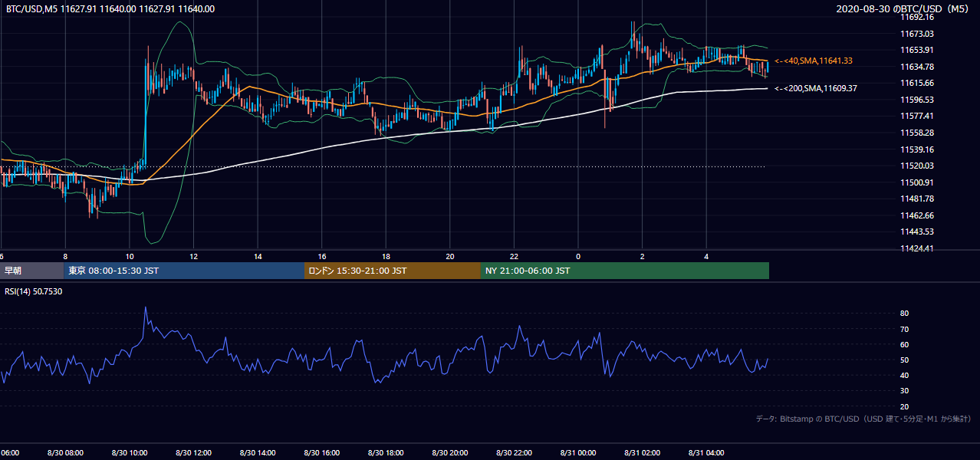Image resolution: width=980 pixels, height=460 pixels.
Task: Click the 8/30 20:00 date axis label
Action: (x=450, y=453)
